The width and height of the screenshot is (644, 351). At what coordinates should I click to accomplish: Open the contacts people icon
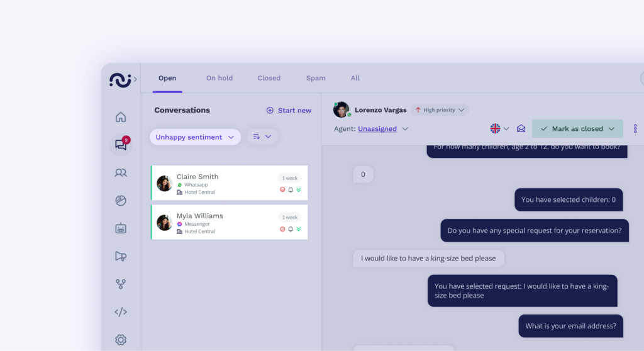tap(120, 172)
